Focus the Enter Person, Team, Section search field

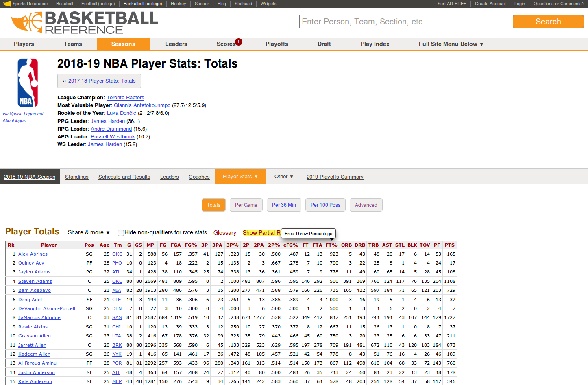403,22
